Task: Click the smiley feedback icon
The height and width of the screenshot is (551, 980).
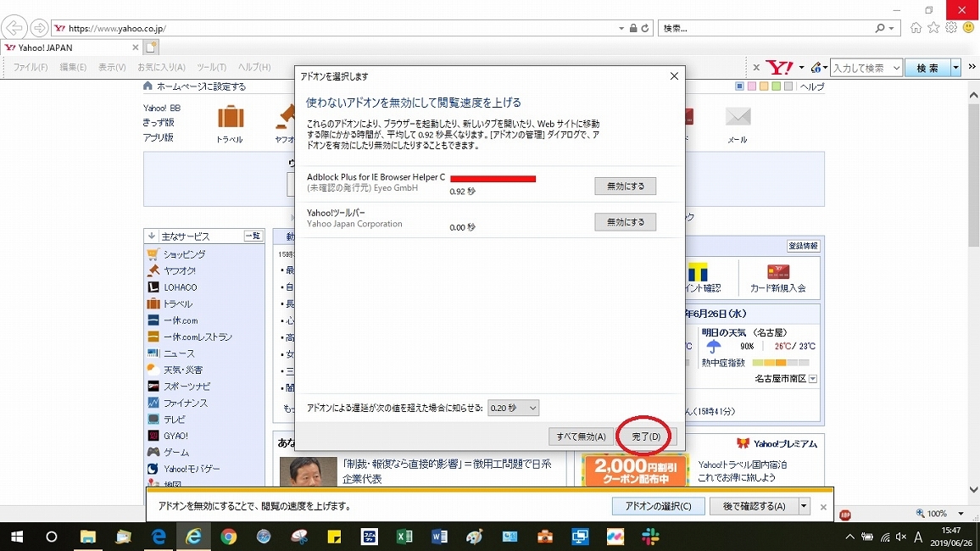Action: [968, 27]
